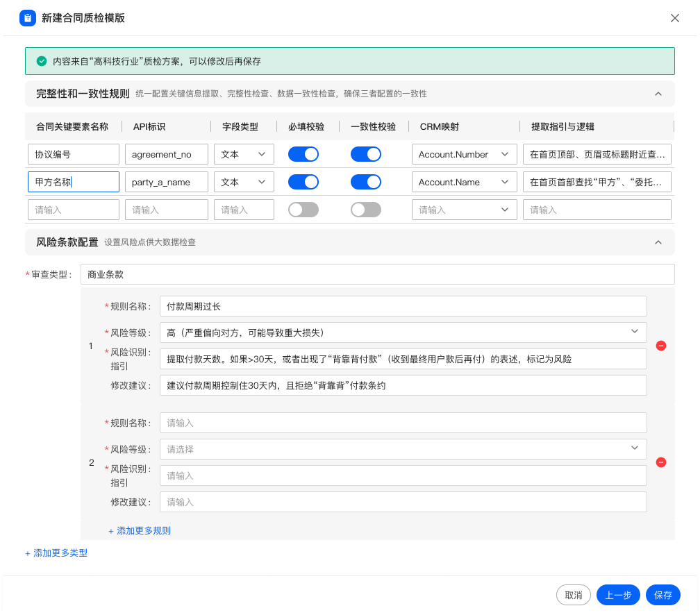Click the 保存 button
The width and height of the screenshot is (700, 615).
(662, 595)
